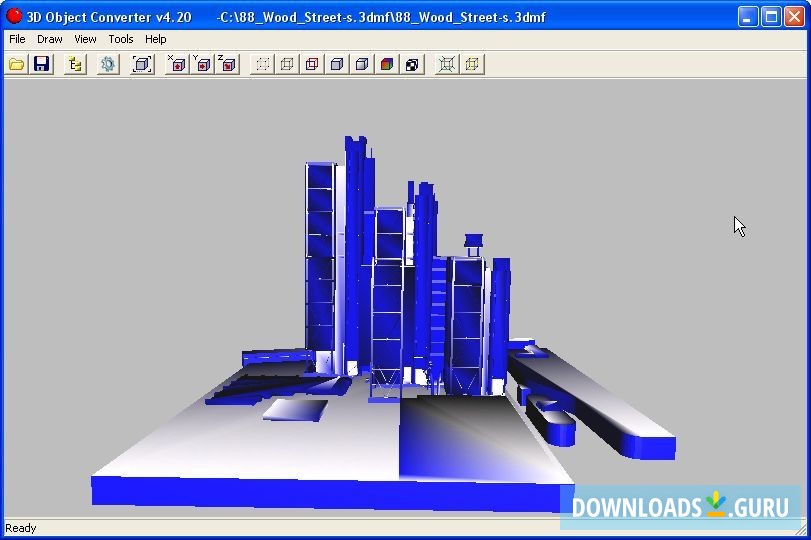Switch to red wireframe cube display mode
This screenshot has width=811, height=540.
(x=312, y=64)
